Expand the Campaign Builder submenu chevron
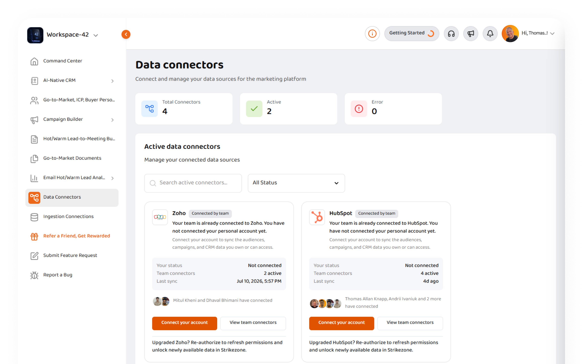 112,120
